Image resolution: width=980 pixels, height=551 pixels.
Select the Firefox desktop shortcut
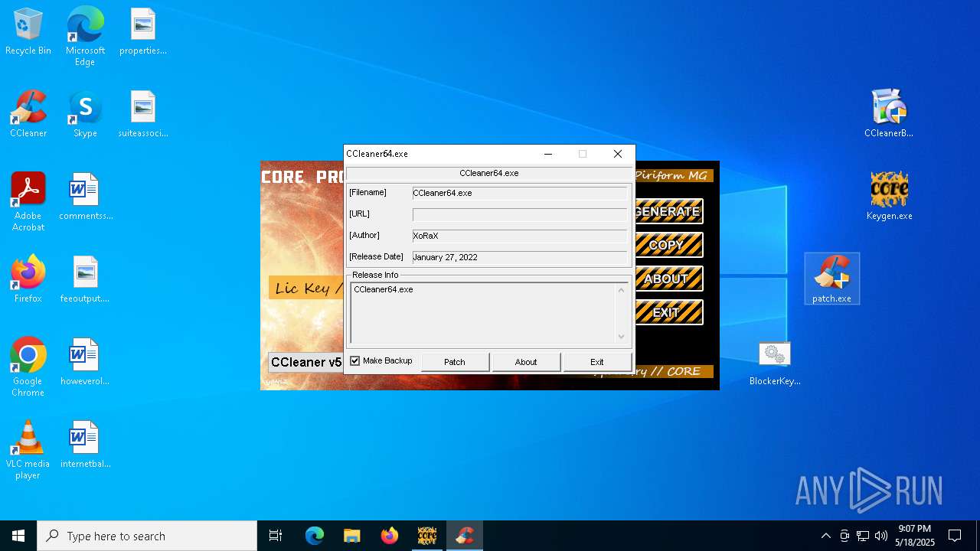[x=28, y=280]
